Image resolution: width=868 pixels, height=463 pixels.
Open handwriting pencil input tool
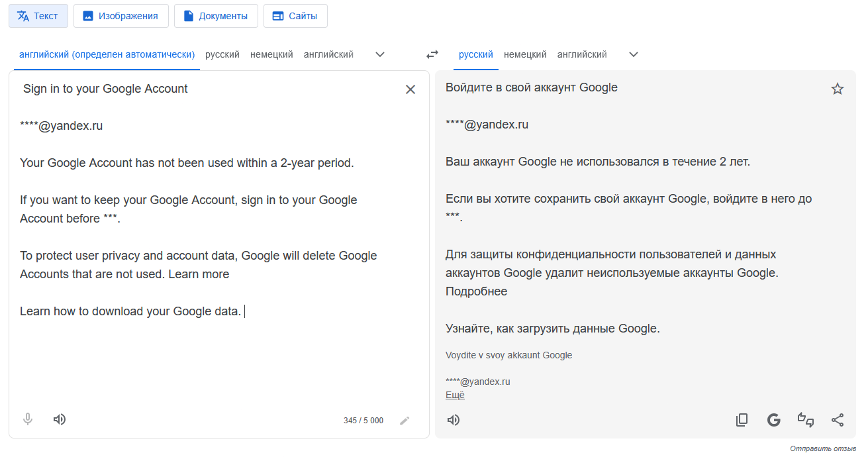click(405, 421)
